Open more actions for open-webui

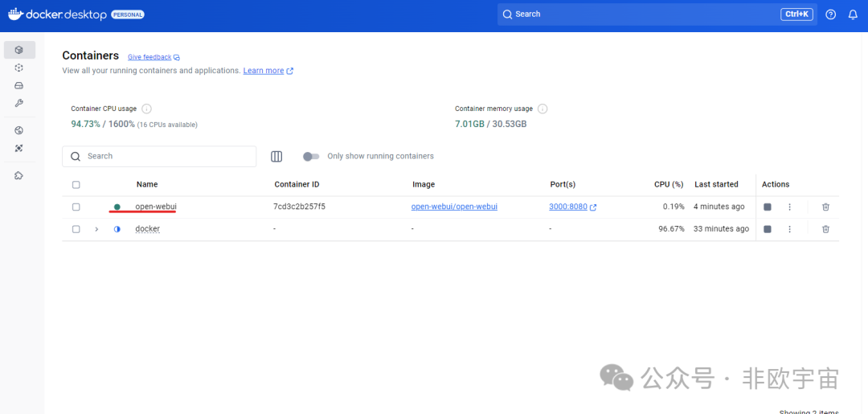tap(790, 207)
